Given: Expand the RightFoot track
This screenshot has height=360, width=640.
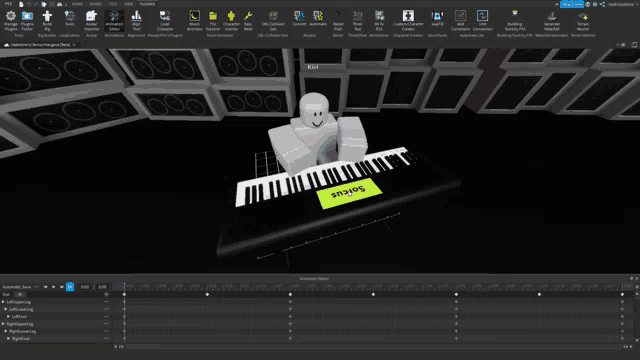Looking at the screenshot, I should (9, 339).
